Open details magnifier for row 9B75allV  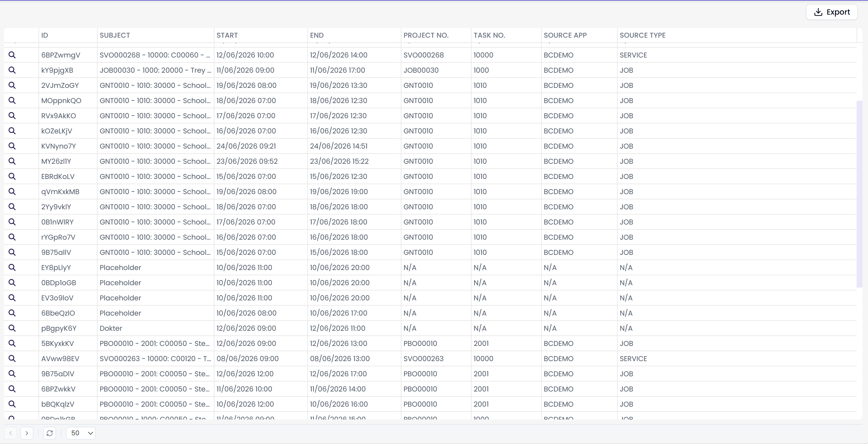pyautogui.click(x=12, y=252)
